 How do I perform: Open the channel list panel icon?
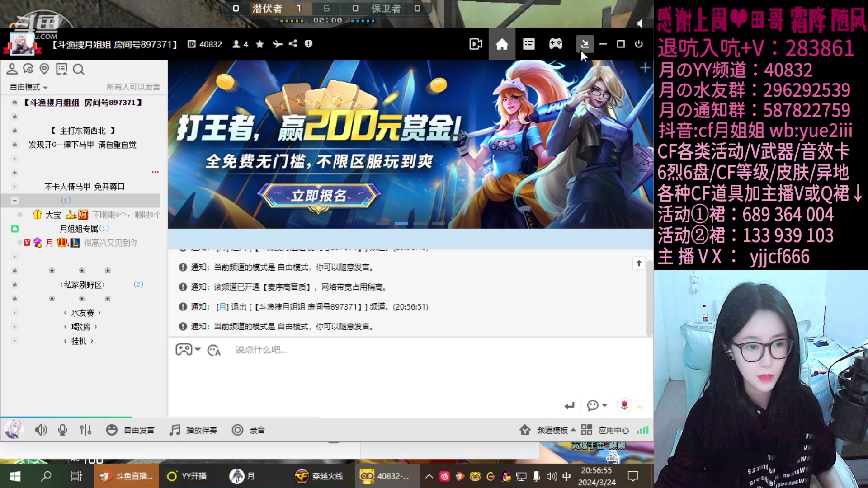pos(528,44)
